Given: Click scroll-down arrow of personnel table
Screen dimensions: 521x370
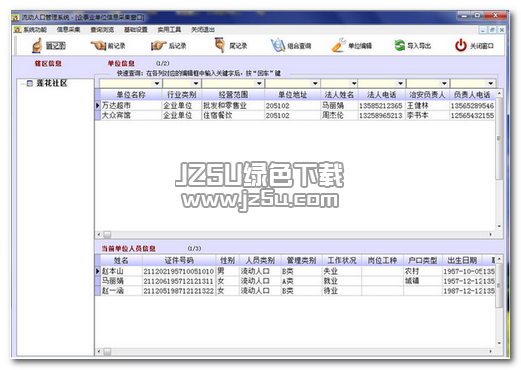Looking at the screenshot, I should pos(499,343).
